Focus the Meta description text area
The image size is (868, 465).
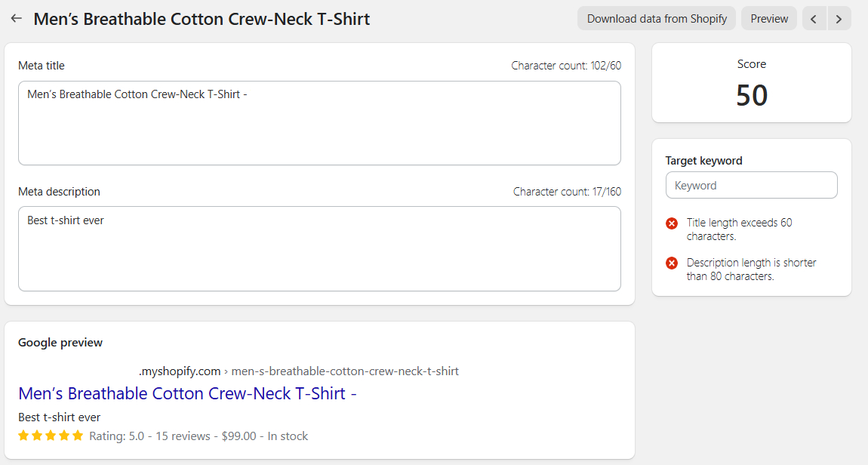click(x=319, y=248)
